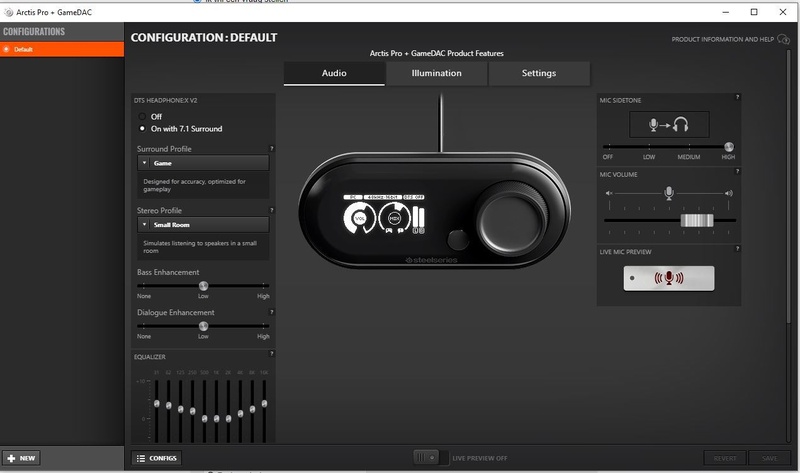Click the MIX dial on the GameDAC display
The width and height of the screenshot is (800, 473).
(394, 218)
